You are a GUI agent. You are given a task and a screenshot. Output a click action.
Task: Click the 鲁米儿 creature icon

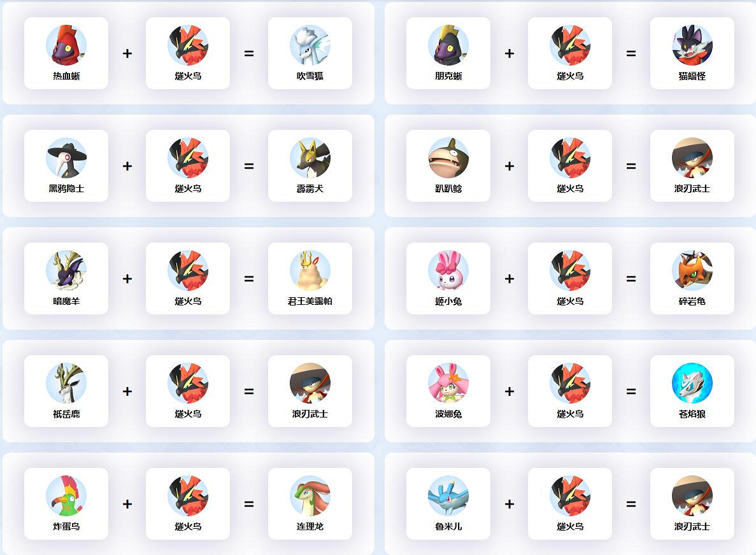448,496
